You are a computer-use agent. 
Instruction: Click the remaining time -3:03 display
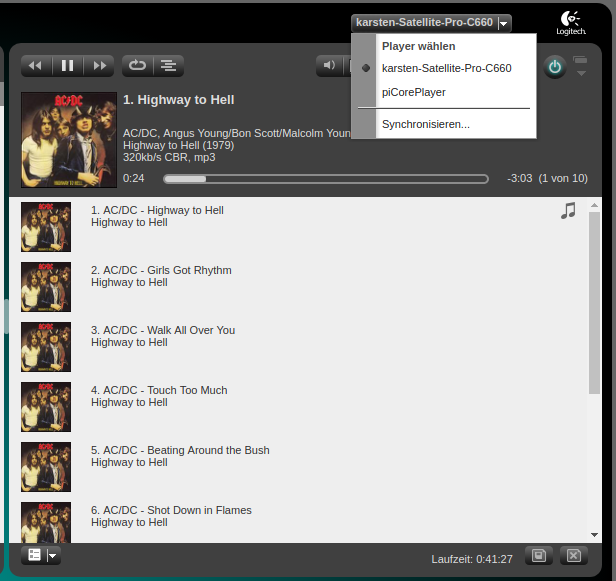coord(519,178)
